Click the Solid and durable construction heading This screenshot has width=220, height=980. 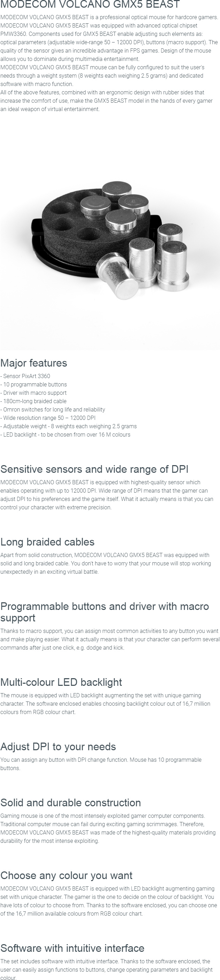[70, 803]
